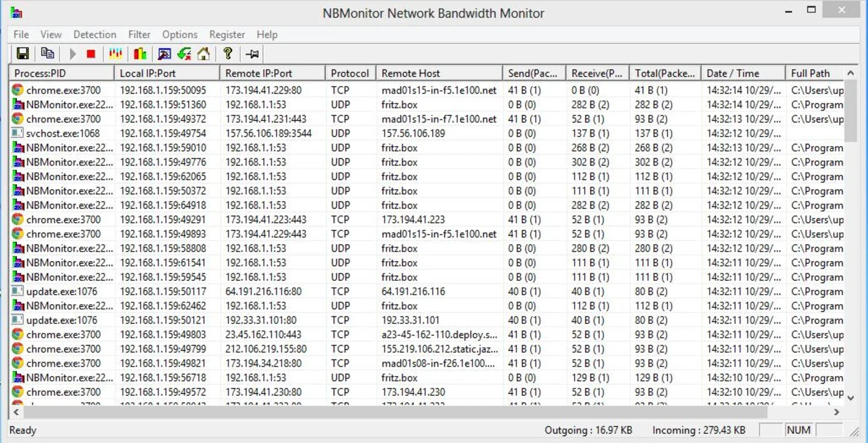The image size is (868, 443).
Task: Select local address 192.168.1.159:62065
Action: click(x=163, y=176)
